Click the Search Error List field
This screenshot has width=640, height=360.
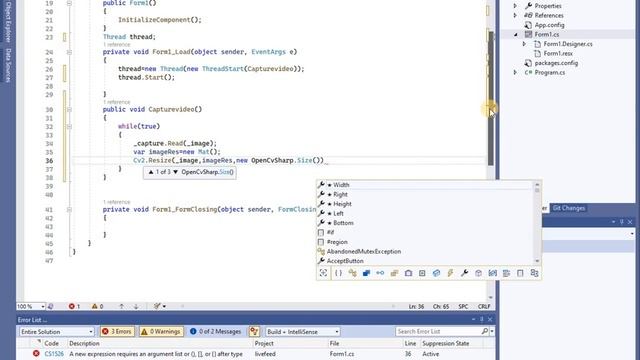438,331
